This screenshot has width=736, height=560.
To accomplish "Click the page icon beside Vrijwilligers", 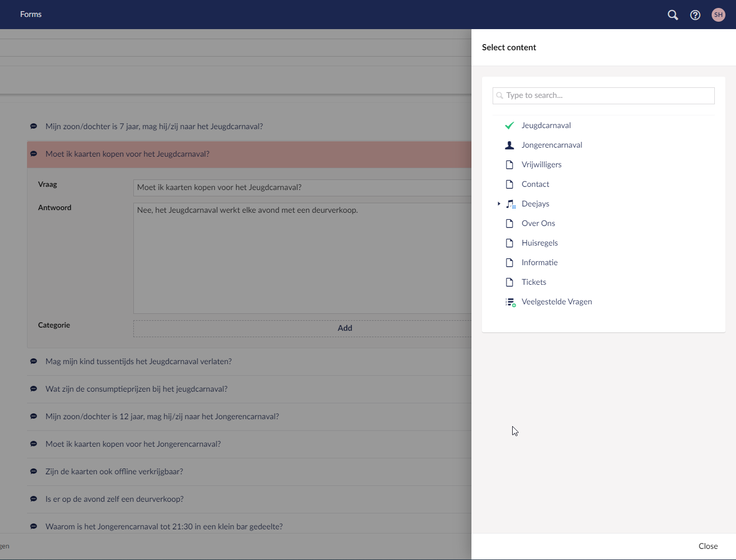I will coord(510,164).
